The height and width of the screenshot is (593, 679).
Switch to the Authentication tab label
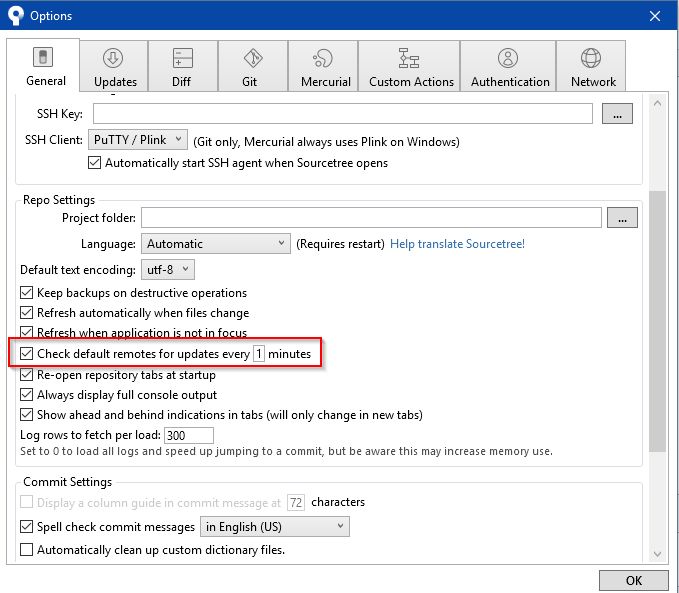click(x=510, y=81)
